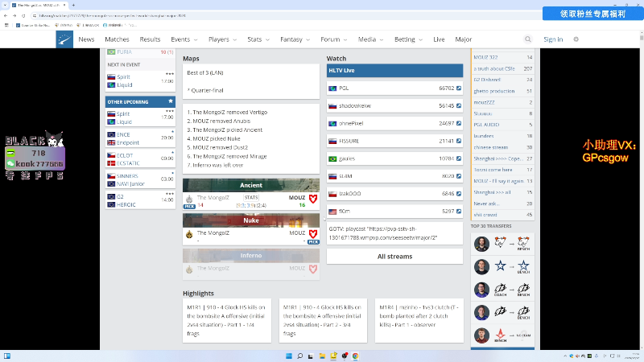Open gaules stream external link icon

point(459,158)
